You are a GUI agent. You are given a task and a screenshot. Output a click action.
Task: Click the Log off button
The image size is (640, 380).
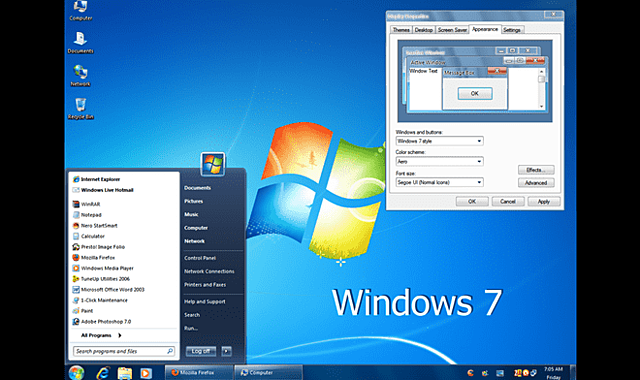point(201,351)
